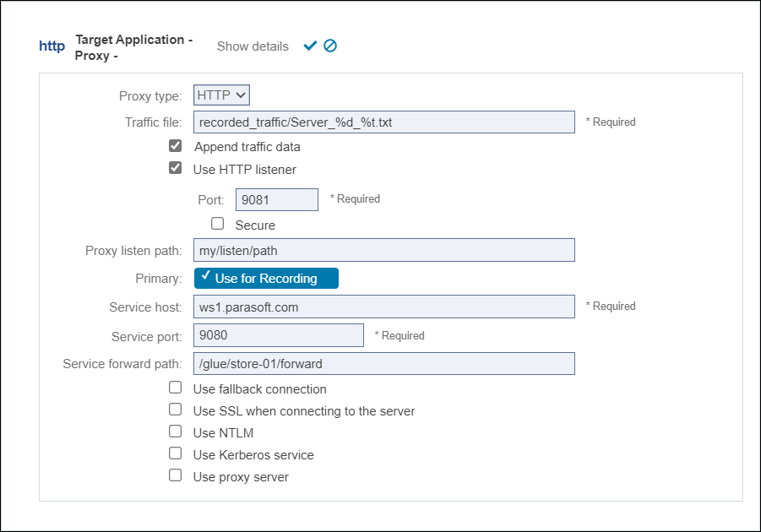This screenshot has height=532, width=761.
Task: Check the Use NTLM checkbox
Action: coord(175,432)
